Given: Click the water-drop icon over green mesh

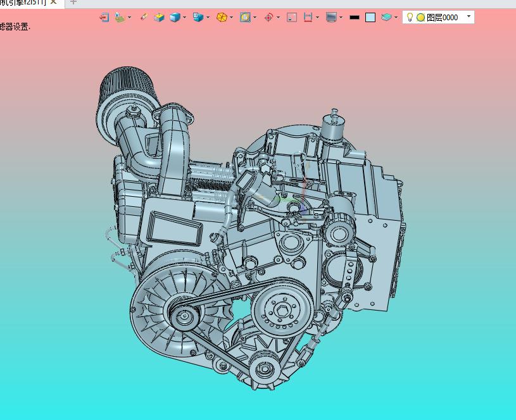Looking at the screenshot, I should click(x=120, y=17).
